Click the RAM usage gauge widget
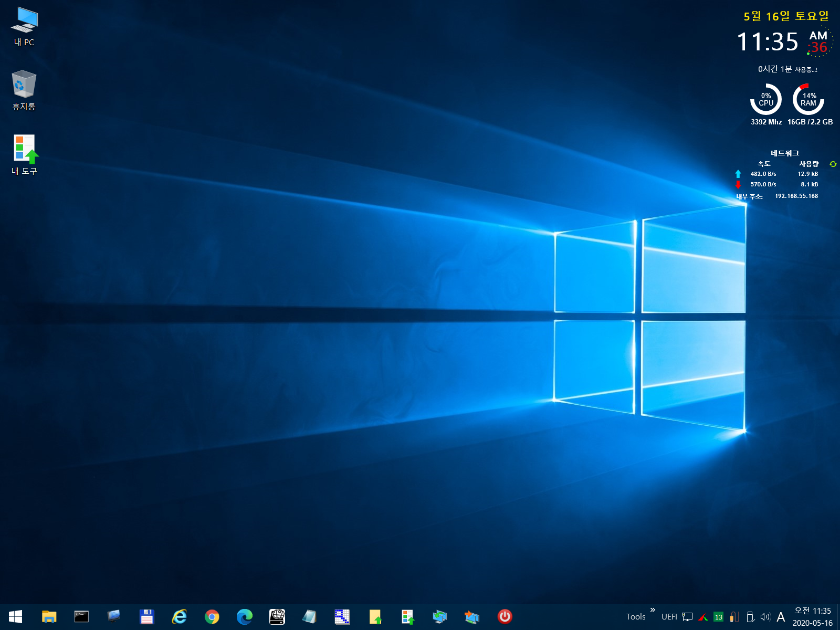This screenshot has width=840, height=630. (x=808, y=99)
